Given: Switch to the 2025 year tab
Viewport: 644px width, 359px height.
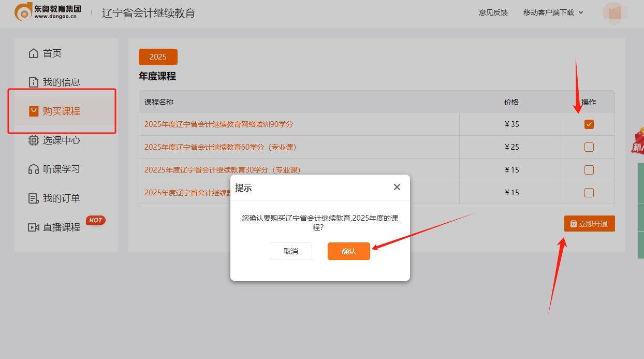Looking at the screenshot, I should click(158, 56).
